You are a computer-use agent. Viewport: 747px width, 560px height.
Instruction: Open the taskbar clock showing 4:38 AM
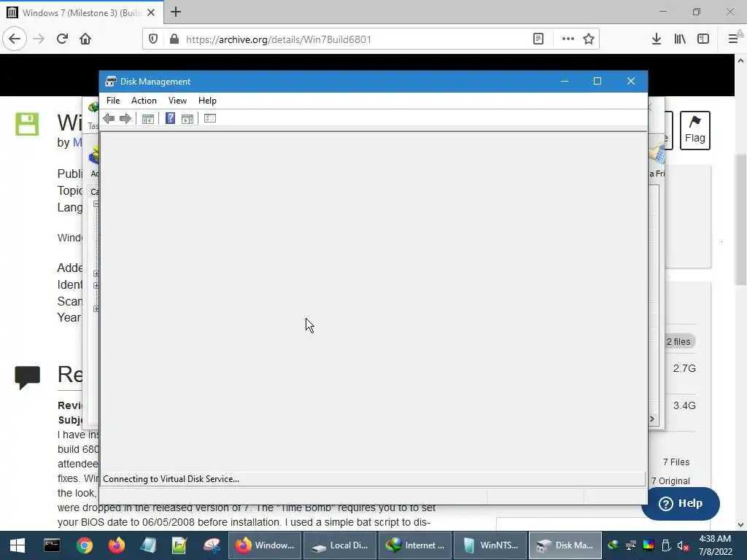click(715, 545)
